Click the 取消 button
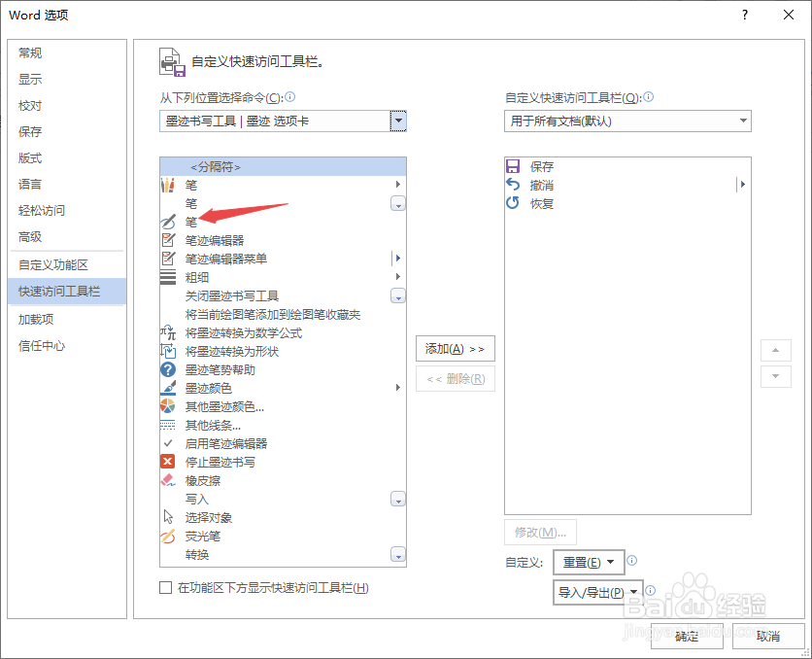 [x=768, y=636]
